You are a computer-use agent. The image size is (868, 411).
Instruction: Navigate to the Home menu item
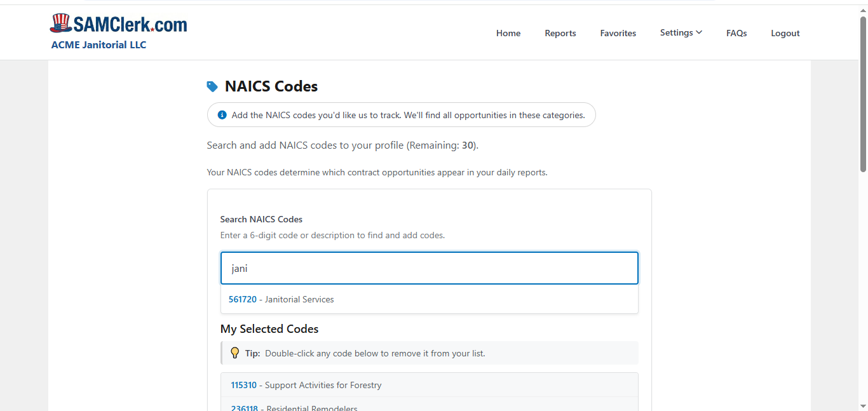pyautogui.click(x=508, y=32)
